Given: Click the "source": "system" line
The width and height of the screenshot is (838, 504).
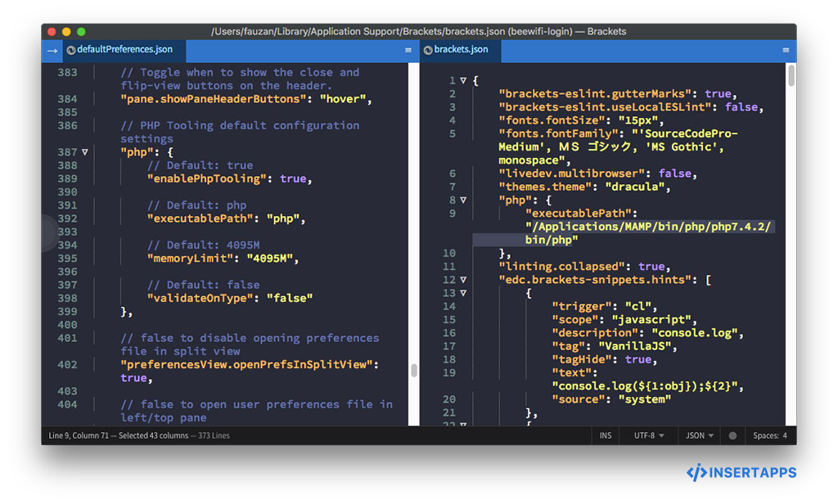Looking at the screenshot, I should pos(610,400).
